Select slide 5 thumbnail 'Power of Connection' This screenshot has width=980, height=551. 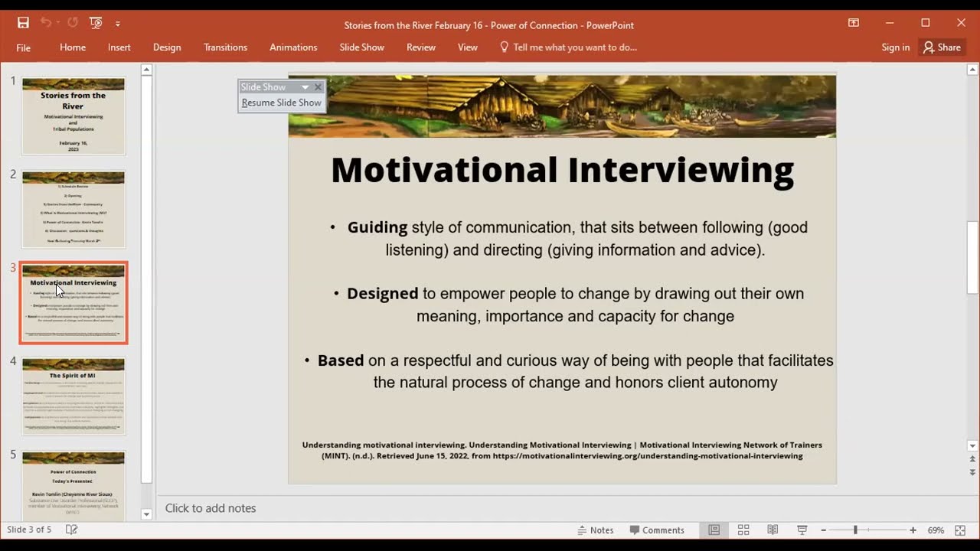73,486
